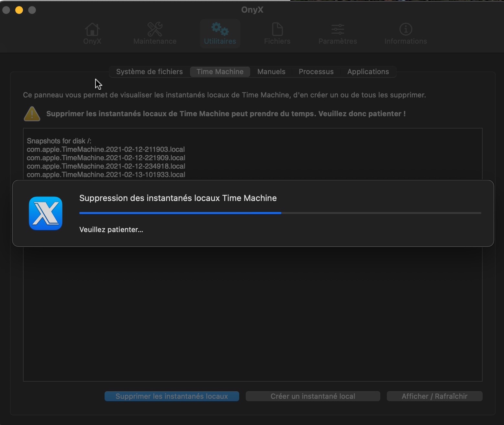
Task: Click the yellow warning triangle icon
Action: [32, 114]
